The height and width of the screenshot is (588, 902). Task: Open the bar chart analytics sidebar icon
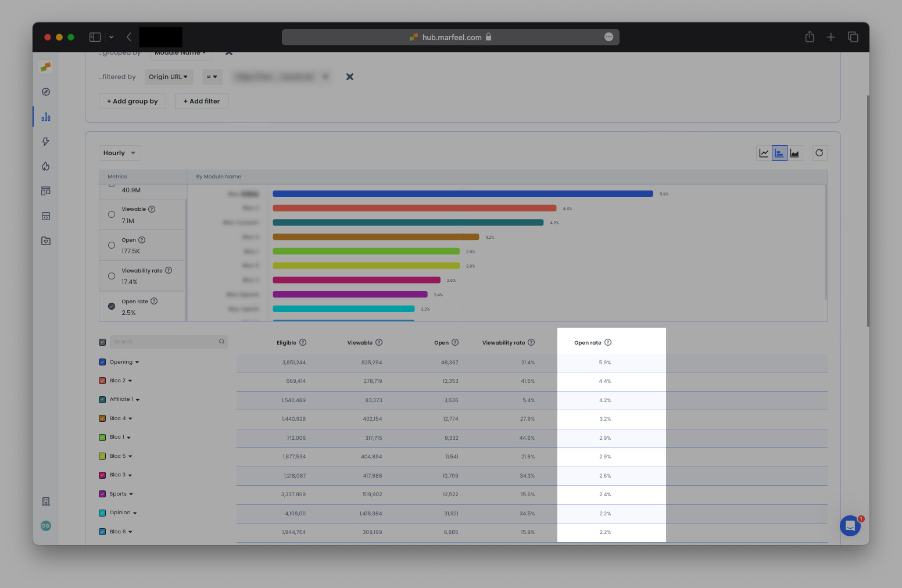pyautogui.click(x=45, y=116)
